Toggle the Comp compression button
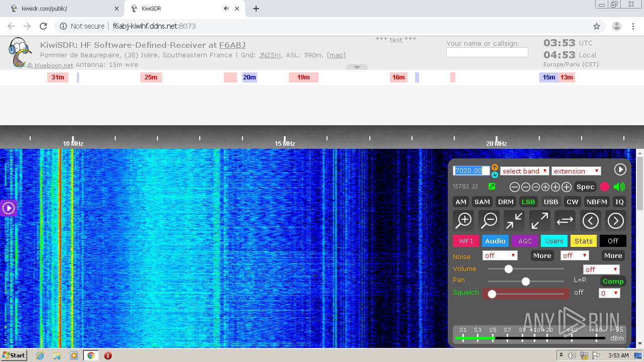Image resolution: width=644 pixels, height=362 pixels. click(x=613, y=281)
